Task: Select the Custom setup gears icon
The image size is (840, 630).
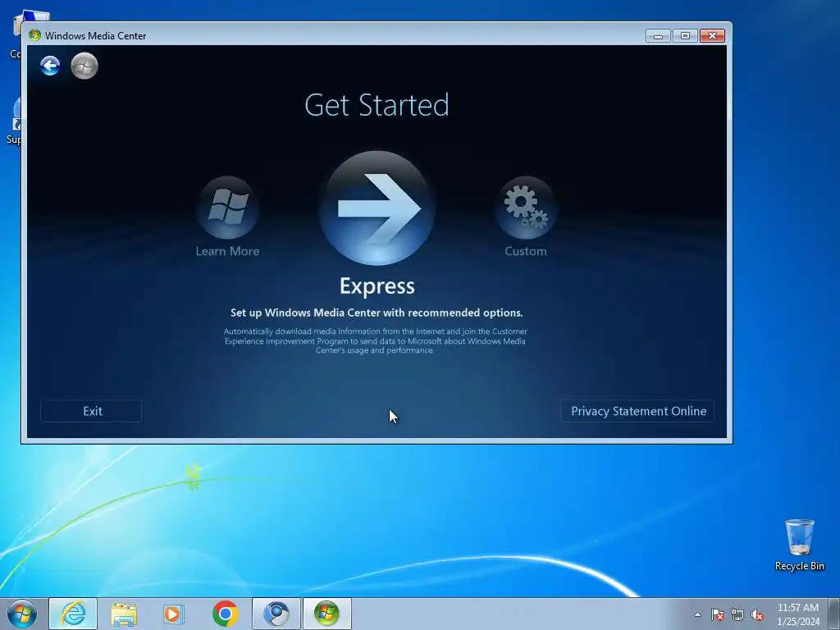Action: (526, 208)
